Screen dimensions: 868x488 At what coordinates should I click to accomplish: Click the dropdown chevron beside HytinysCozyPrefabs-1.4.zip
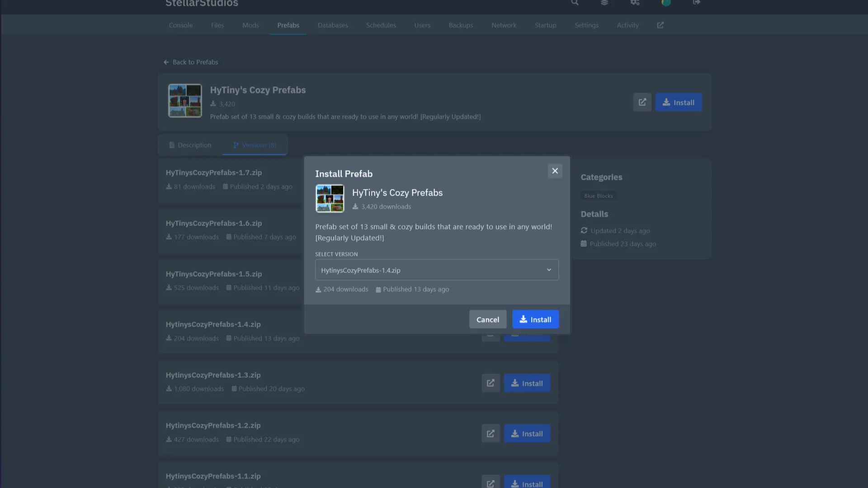coord(549,270)
